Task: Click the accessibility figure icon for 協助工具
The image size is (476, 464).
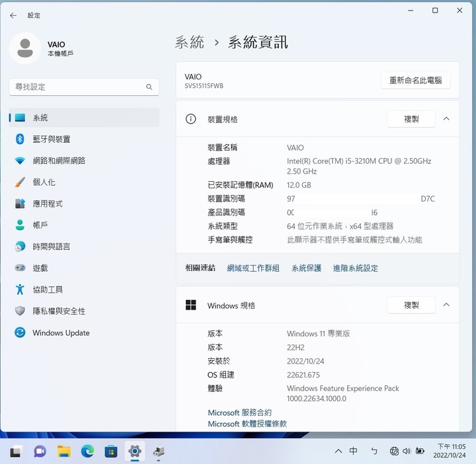Action: click(x=20, y=290)
